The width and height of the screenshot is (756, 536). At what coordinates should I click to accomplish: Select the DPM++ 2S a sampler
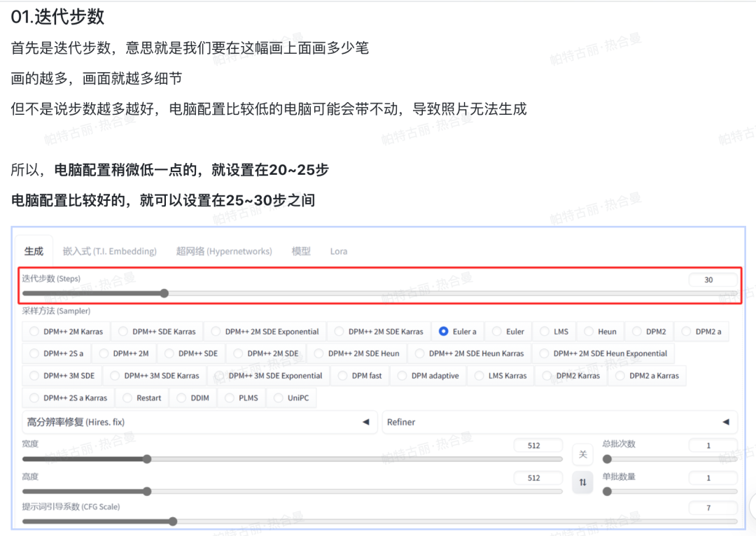click(x=57, y=353)
